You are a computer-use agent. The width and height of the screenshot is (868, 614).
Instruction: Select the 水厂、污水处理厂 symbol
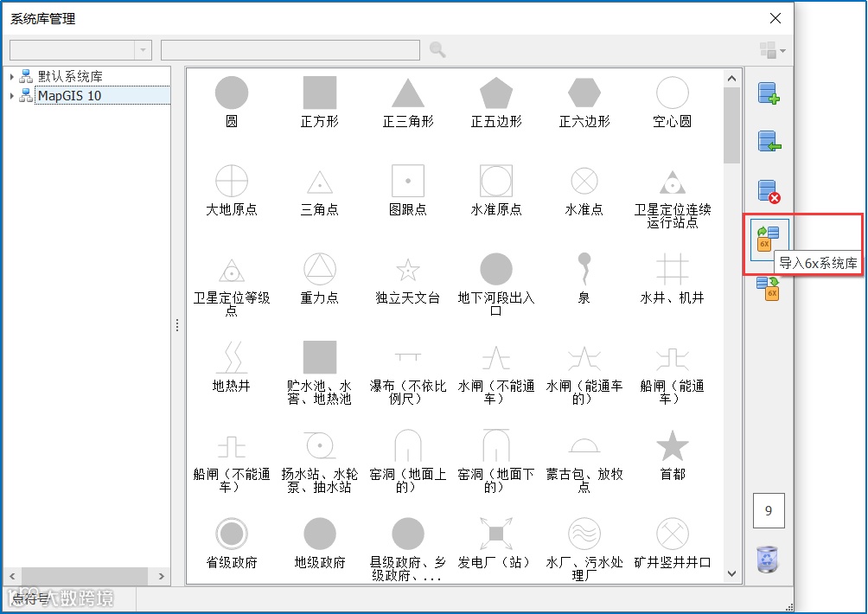tap(584, 549)
